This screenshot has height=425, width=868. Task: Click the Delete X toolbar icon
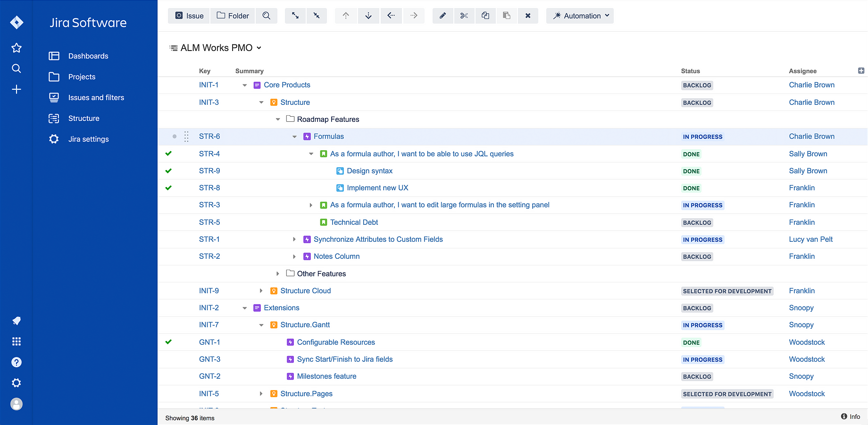(528, 16)
